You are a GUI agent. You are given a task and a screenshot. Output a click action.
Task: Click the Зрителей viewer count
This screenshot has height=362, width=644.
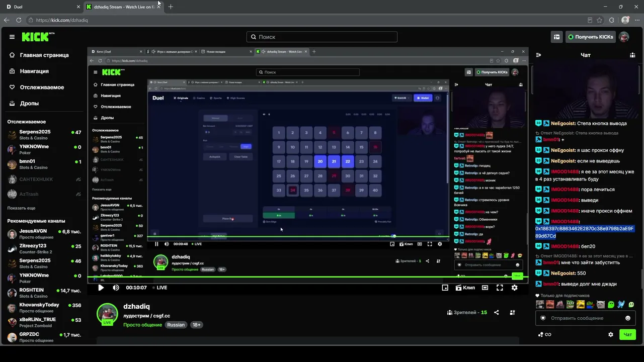click(467, 312)
